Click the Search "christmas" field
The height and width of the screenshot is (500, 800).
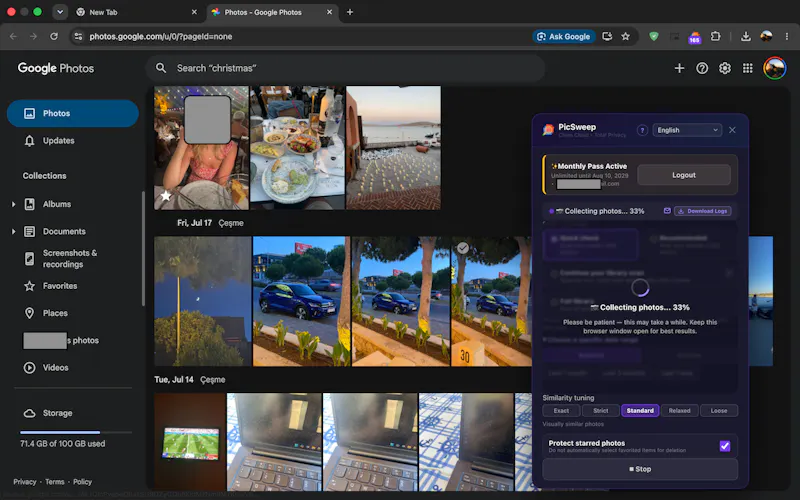345,68
